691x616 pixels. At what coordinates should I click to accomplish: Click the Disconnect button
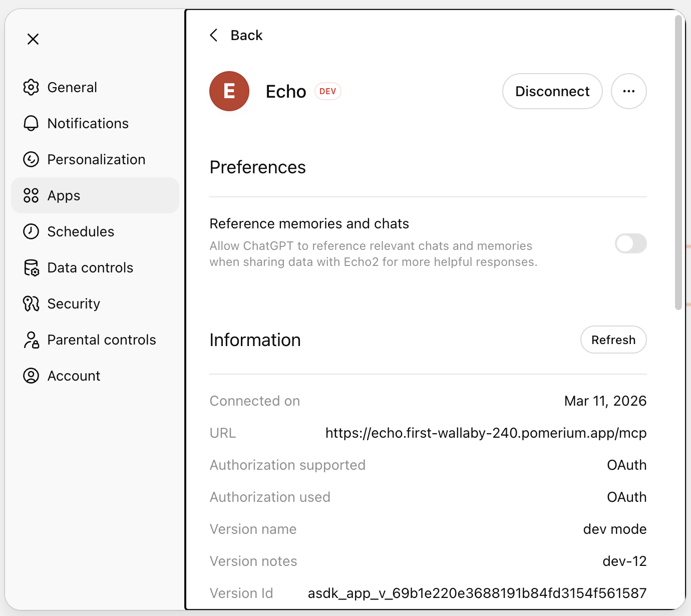coord(552,91)
